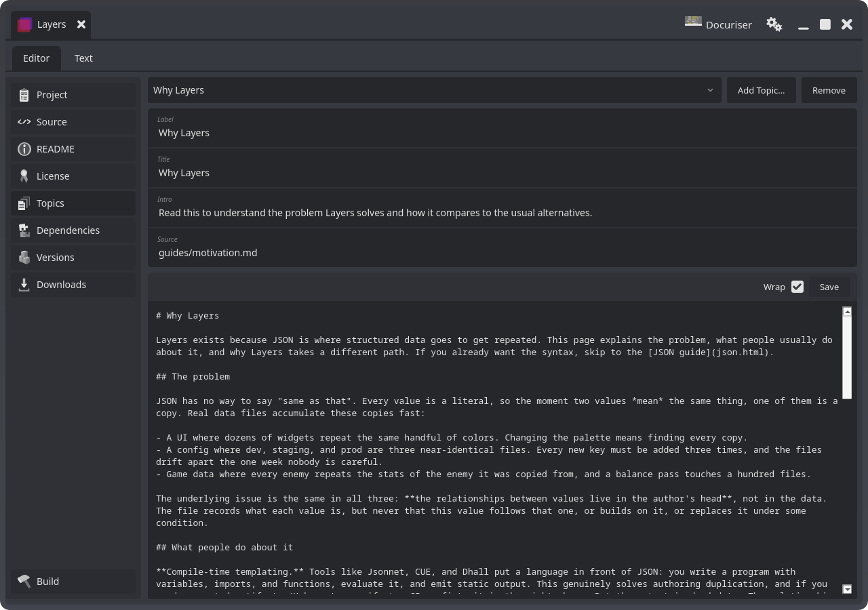Screen dimensions: 868x610
Task: Click the editor vertical scrollbar thumb
Action: point(847,357)
